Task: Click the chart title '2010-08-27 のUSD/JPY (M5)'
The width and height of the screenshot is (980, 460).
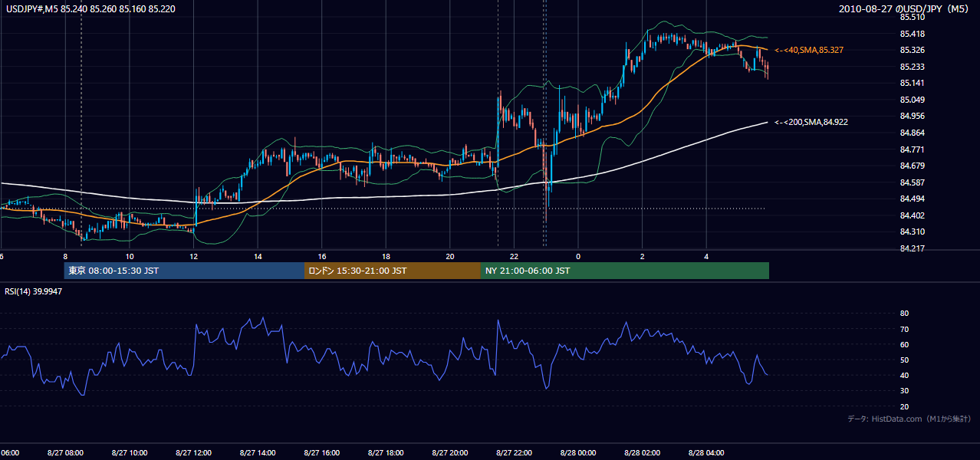Action: (905, 9)
